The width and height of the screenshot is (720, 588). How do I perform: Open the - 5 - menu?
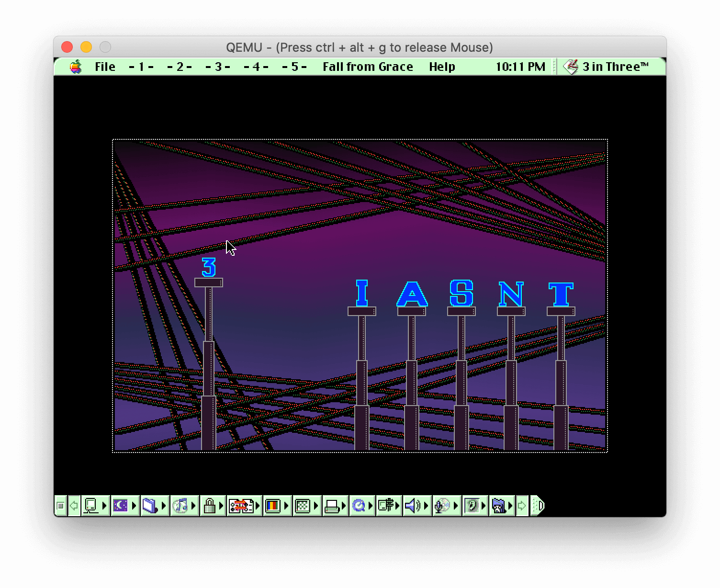[294, 67]
